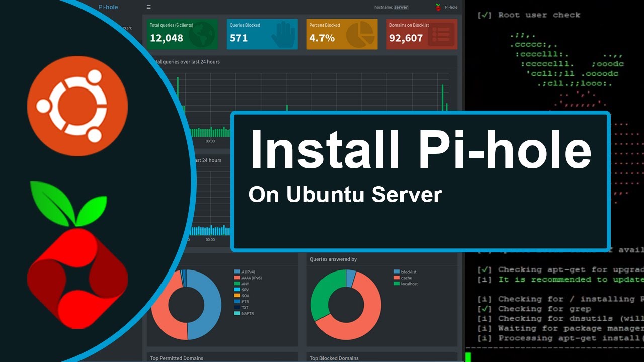Toggle the PTR legend entry
The height and width of the screenshot is (362, 644).
click(242, 302)
